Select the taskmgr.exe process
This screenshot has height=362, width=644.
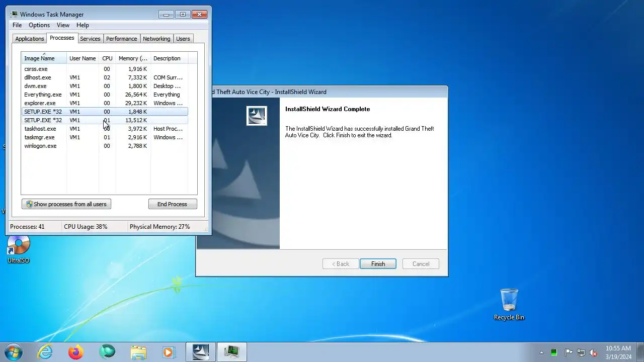(x=105, y=137)
